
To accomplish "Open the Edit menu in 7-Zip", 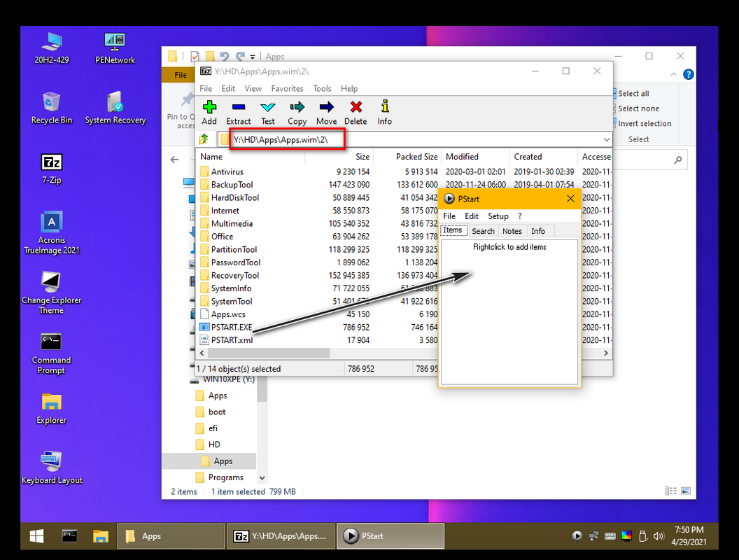I will tap(228, 89).
